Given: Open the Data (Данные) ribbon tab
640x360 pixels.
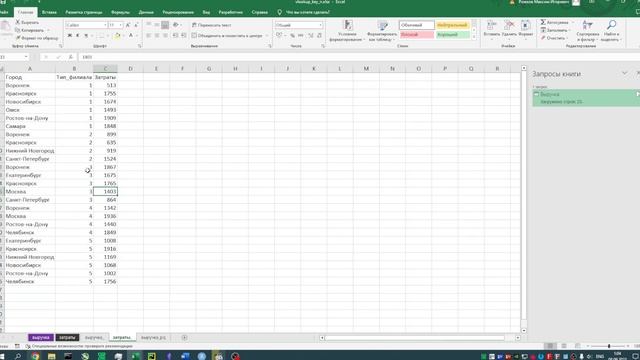Looking at the screenshot, I should 146,12.
